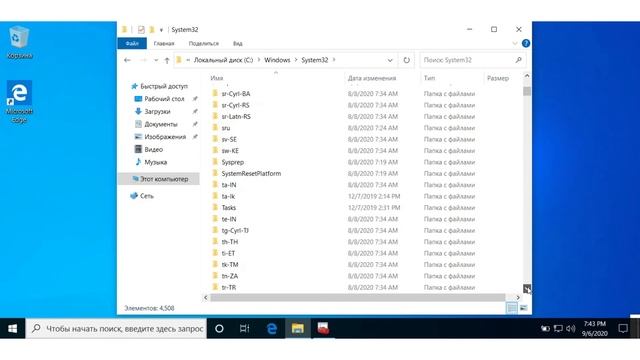This screenshot has width=640, height=360.
Task: Open the Microsoft Edge desktop shortcut
Action: tap(19, 102)
